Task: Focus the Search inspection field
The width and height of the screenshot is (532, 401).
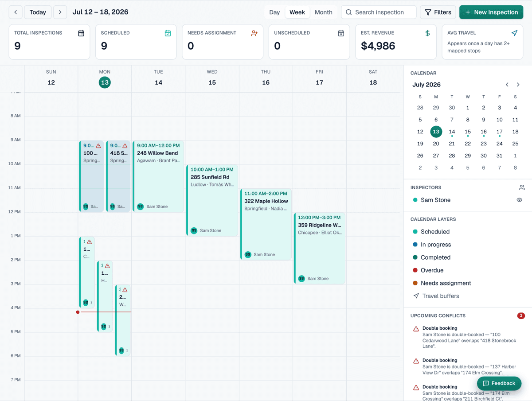Action: 379,12
